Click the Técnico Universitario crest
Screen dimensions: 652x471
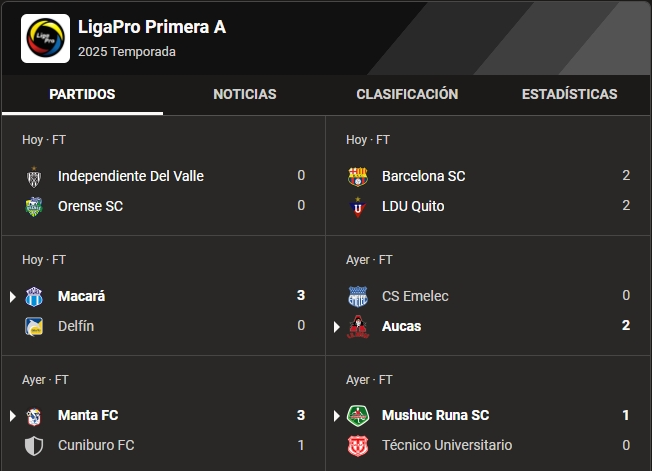coord(357,445)
